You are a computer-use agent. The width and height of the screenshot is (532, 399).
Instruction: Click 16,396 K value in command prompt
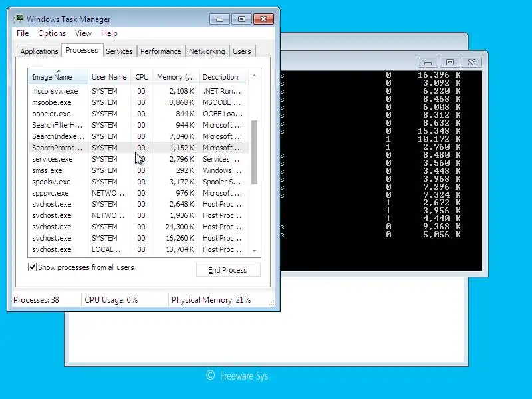[x=439, y=75]
